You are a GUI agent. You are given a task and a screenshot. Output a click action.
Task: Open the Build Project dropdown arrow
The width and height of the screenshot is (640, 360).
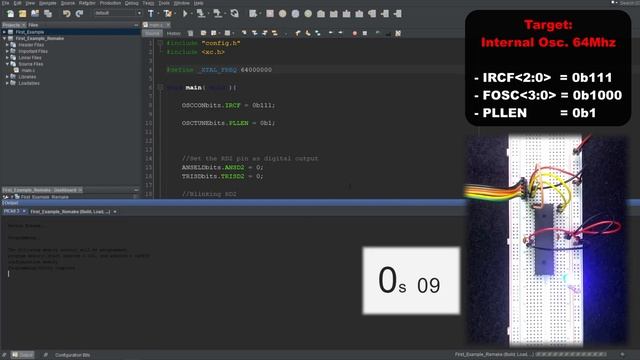pyautogui.click(x=158, y=13)
